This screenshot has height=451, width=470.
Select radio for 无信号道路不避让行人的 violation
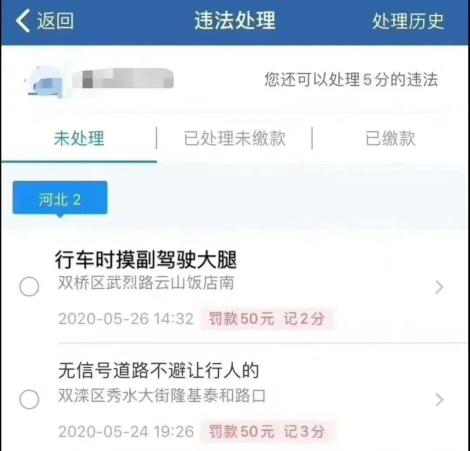29,399
